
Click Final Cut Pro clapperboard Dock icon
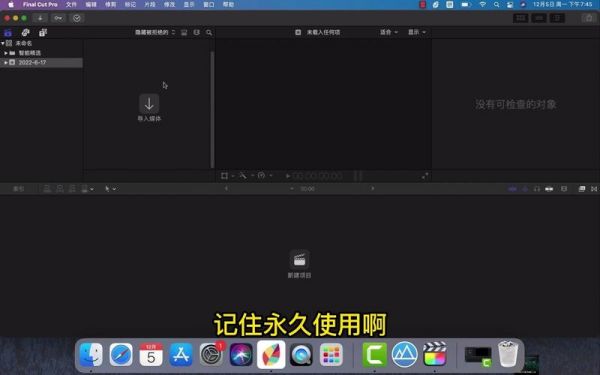tap(435, 354)
